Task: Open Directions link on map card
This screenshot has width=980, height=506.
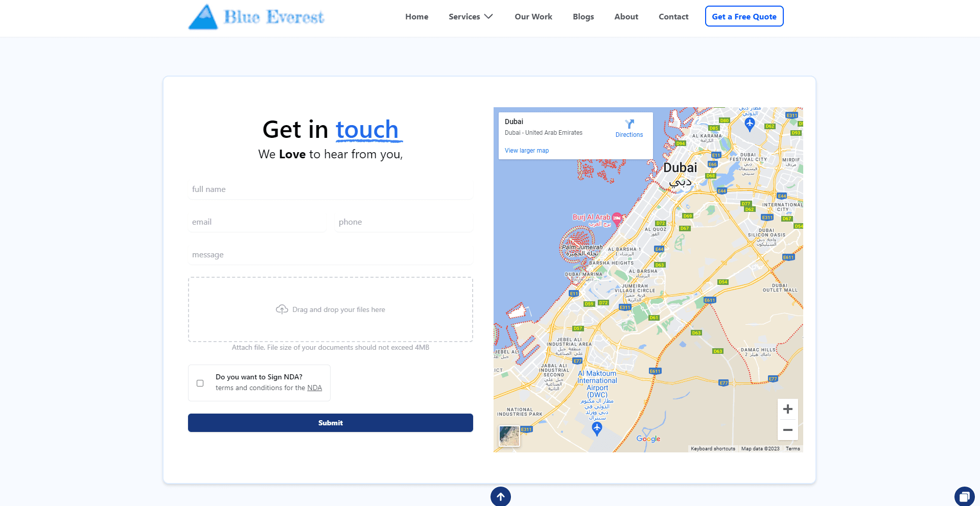Action: click(x=629, y=135)
